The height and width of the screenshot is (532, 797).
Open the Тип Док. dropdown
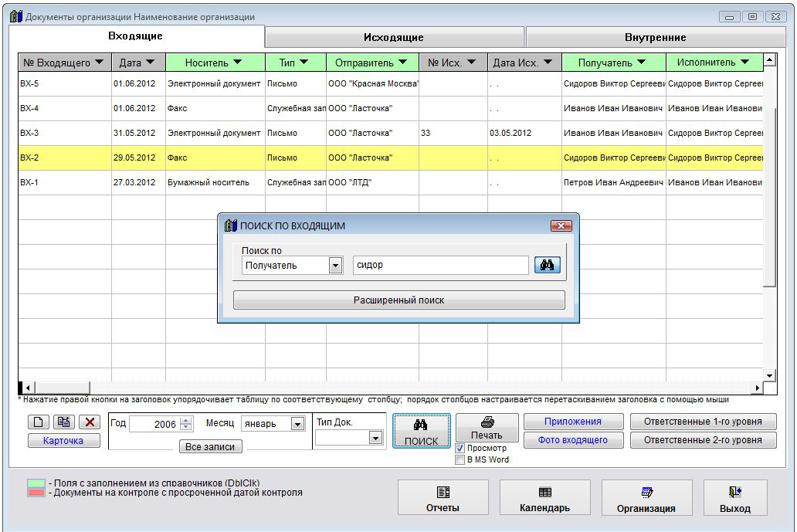pos(375,438)
